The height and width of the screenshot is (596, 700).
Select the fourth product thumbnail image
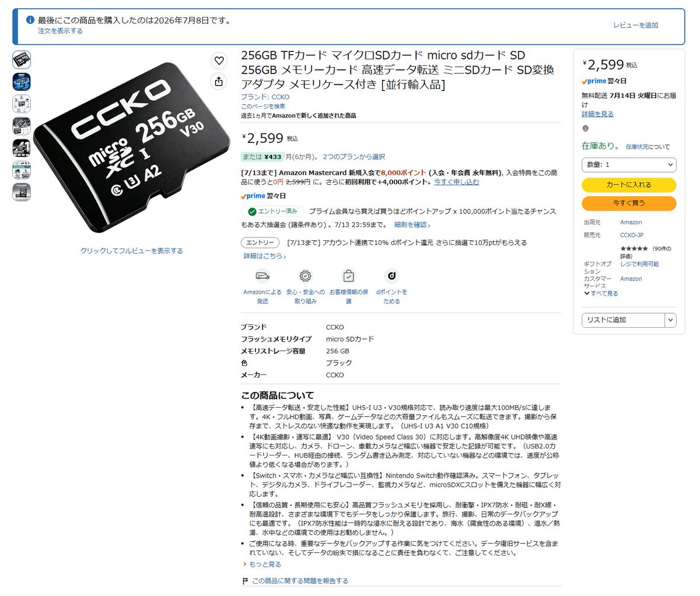[x=22, y=126]
